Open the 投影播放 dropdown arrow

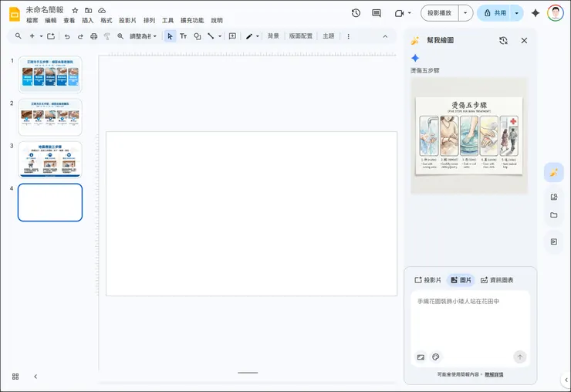pyautogui.click(x=465, y=13)
